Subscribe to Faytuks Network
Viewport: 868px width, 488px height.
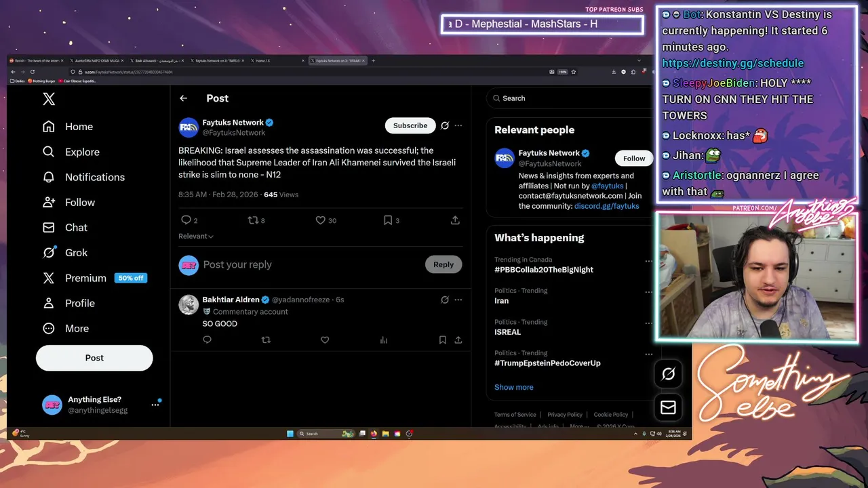[x=410, y=125]
